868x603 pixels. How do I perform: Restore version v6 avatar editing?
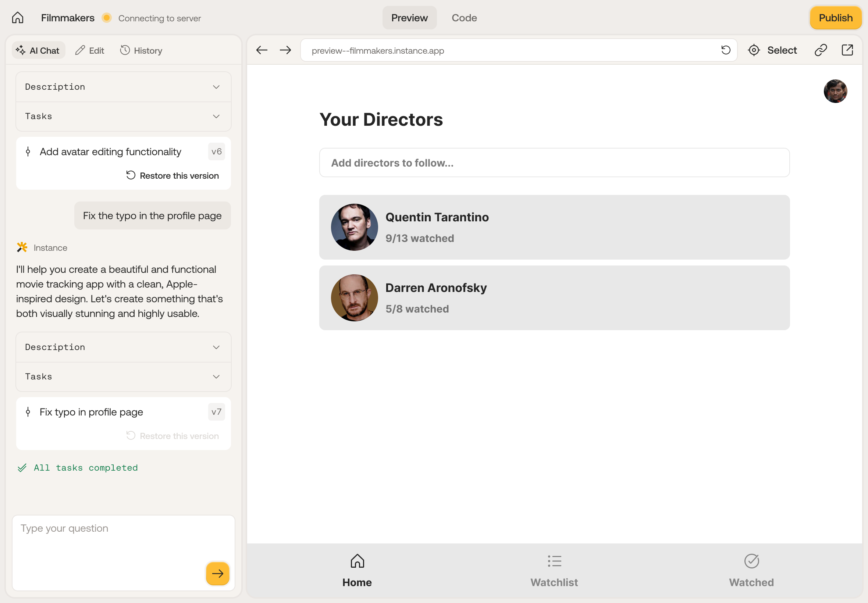(x=172, y=176)
